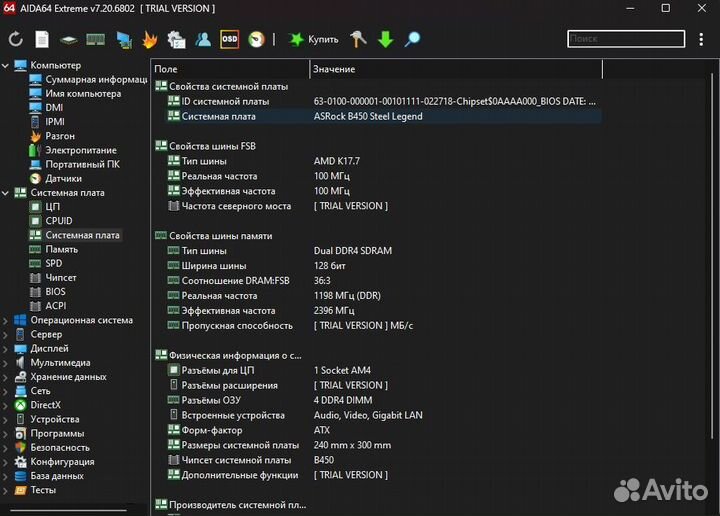Click the Refresh toolbar icon
The image size is (720, 516).
pyautogui.click(x=16, y=39)
